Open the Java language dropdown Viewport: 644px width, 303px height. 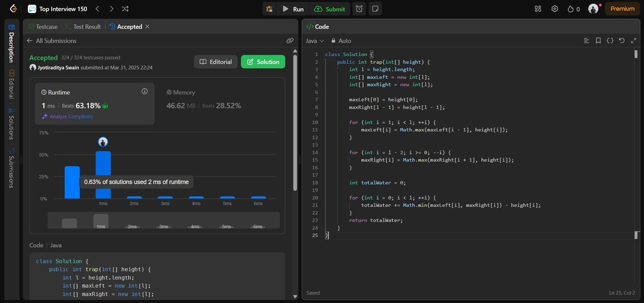[x=315, y=41]
